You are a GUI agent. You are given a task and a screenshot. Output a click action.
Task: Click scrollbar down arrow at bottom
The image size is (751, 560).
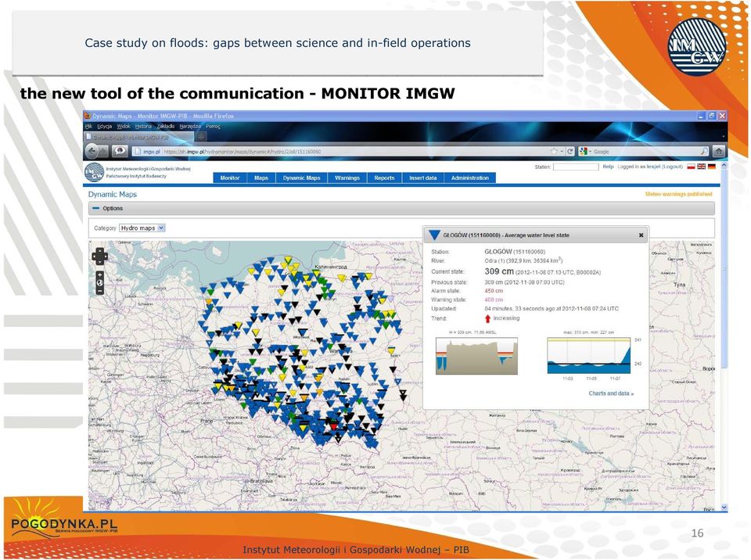coord(724,508)
